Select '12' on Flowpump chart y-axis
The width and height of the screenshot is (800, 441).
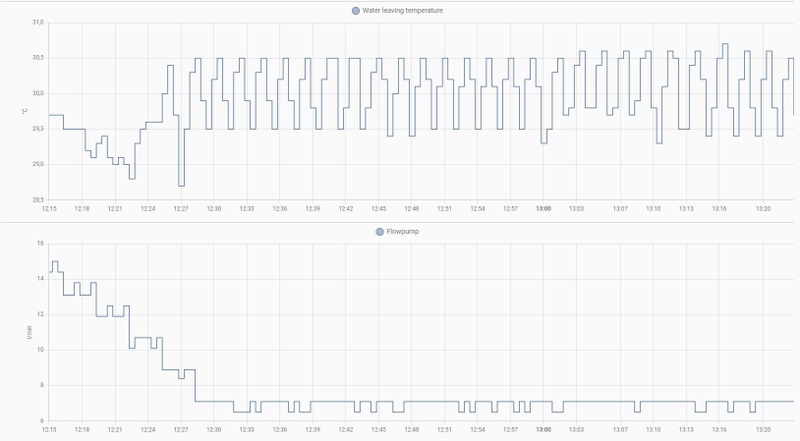tap(40, 314)
